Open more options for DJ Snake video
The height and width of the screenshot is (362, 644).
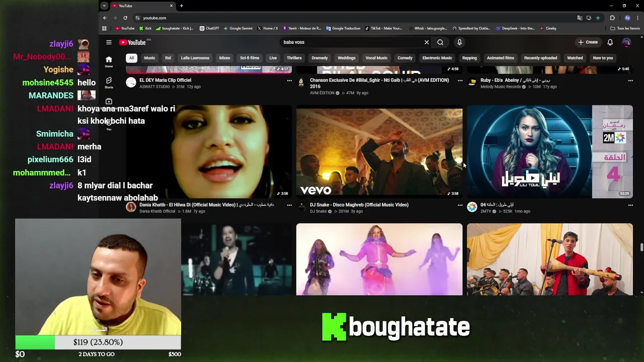point(460,205)
